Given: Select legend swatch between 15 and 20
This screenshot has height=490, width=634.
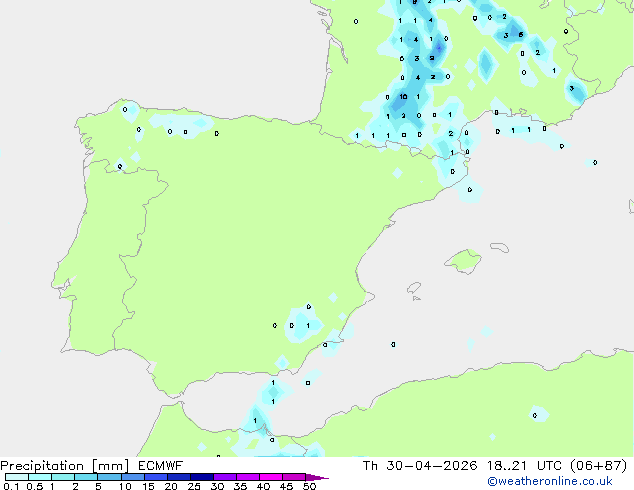Looking at the screenshot, I should (x=155, y=477).
